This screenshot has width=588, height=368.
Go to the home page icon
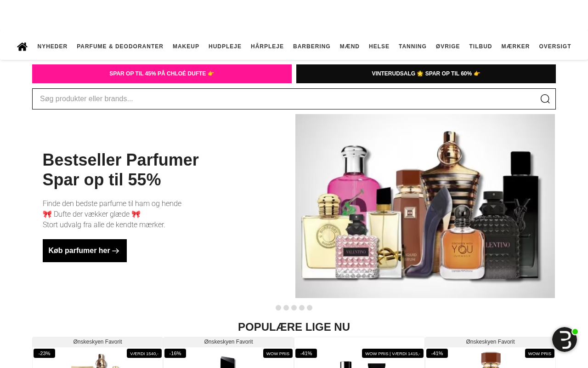coord(22,46)
